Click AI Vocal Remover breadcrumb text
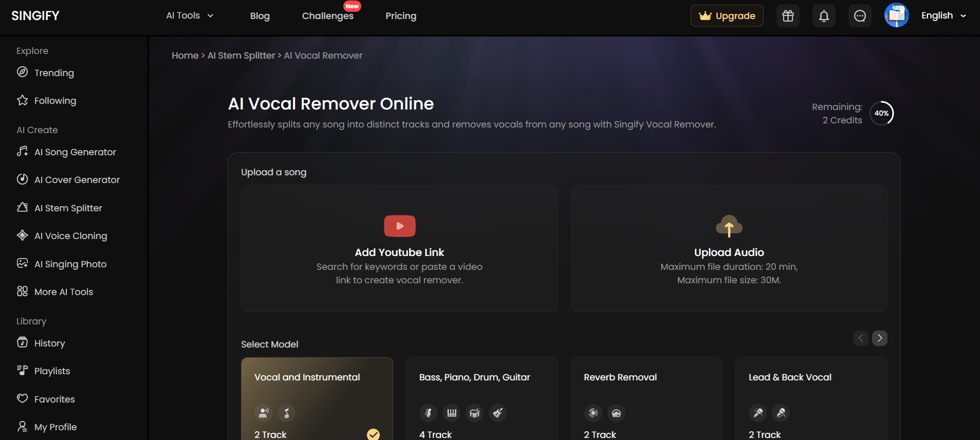 (323, 56)
